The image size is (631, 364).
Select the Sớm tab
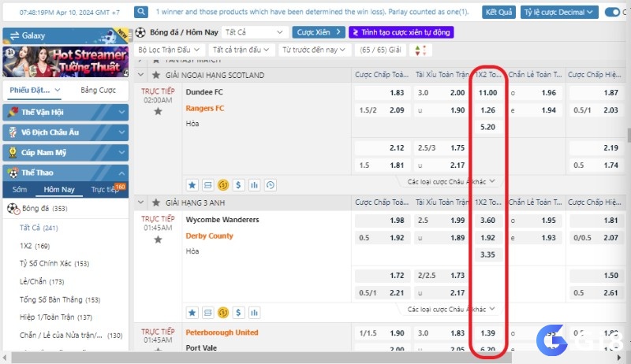19,190
